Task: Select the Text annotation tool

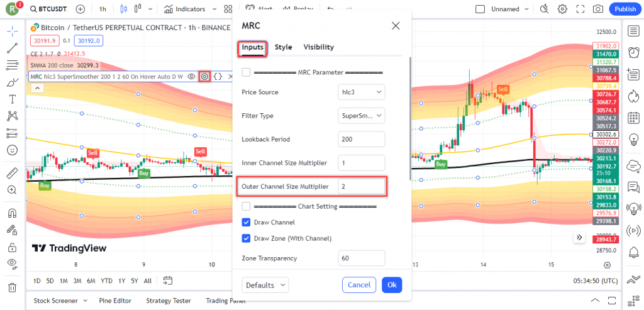Action: tap(13, 99)
